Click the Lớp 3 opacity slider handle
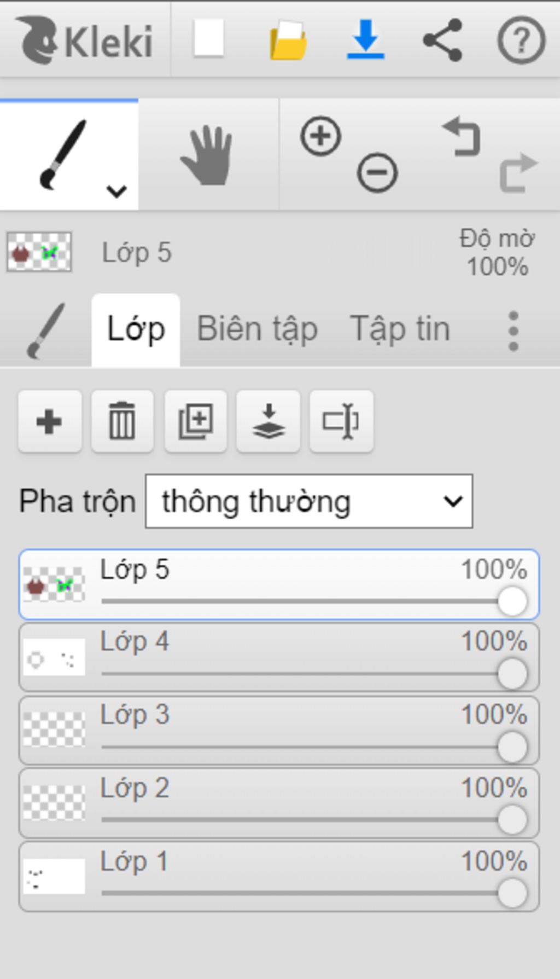Screen dimensions: 560x979 click(512, 747)
